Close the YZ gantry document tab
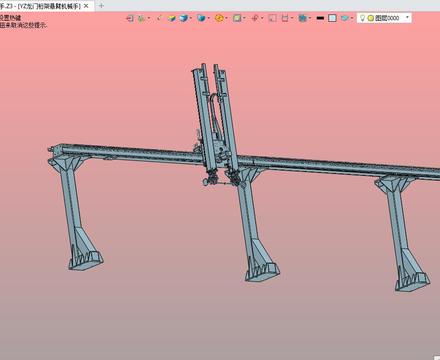The image size is (440, 360). tap(86, 6)
